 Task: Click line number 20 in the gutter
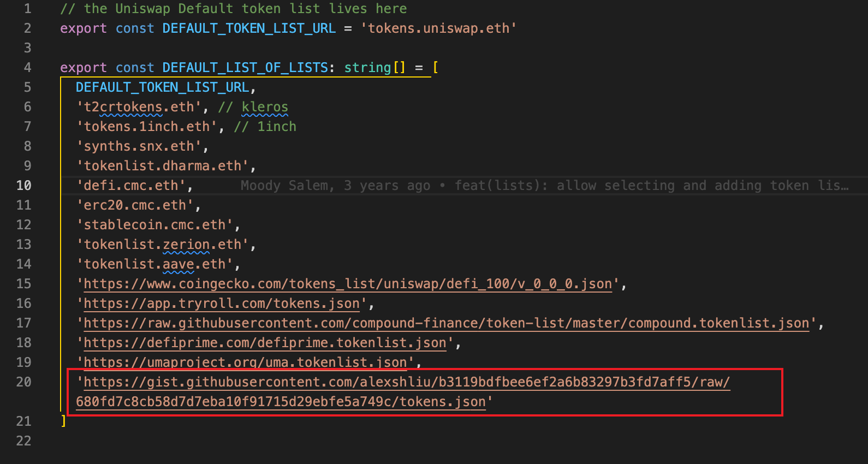23,382
